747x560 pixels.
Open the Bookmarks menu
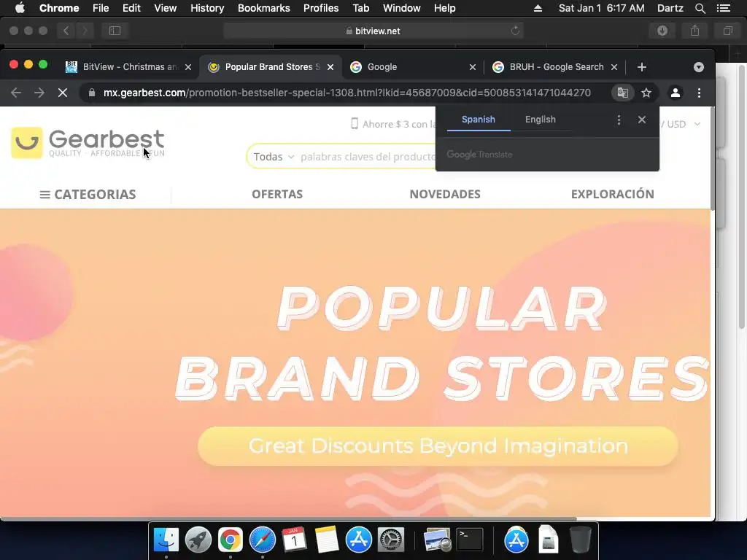pyautogui.click(x=264, y=8)
